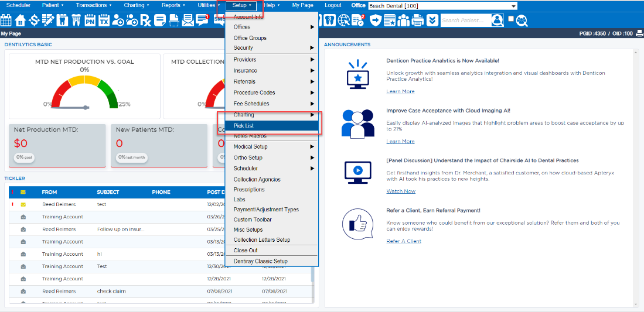The image size is (644, 312).
Task: Open the scheduler calendar toolbar icon
Action: (6, 20)
